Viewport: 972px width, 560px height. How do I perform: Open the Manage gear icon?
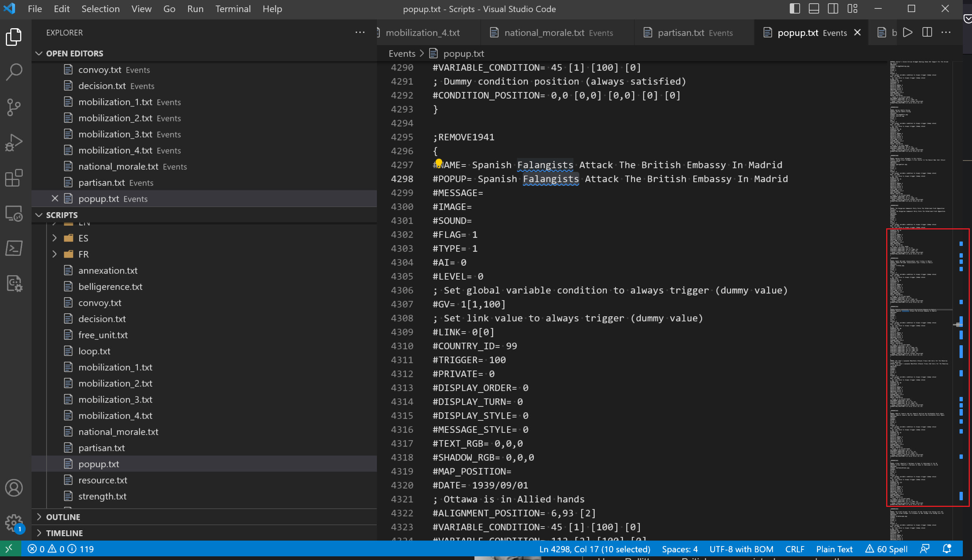(x=14, y=523)
